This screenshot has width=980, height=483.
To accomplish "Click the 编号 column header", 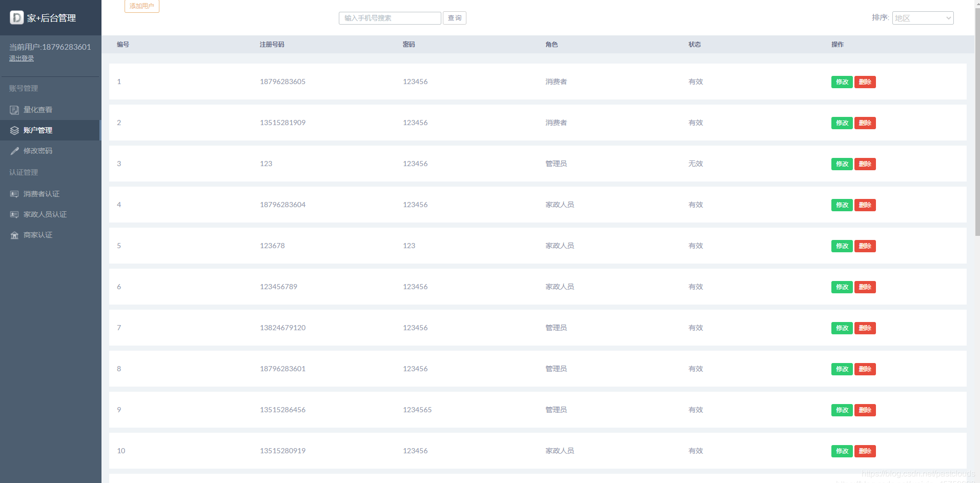I will point(123,45).
